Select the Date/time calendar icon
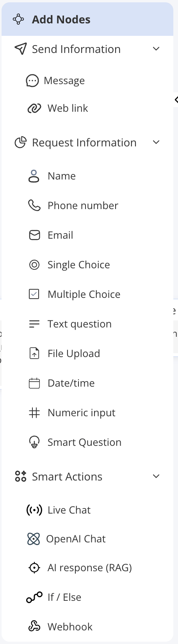Screen dimensions: 178x644 pos(34,383)
